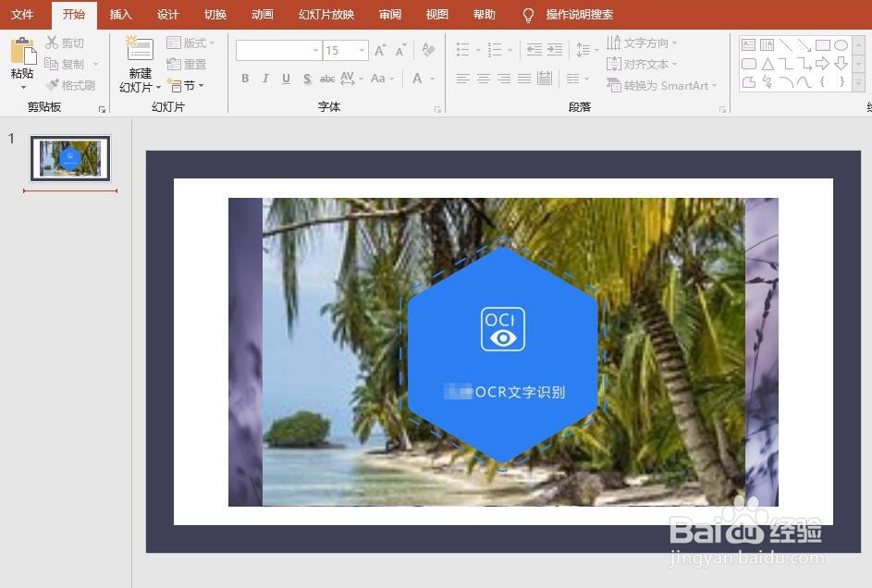The image size is (872, 588).
Task: Align text right
Action: click(x=504, y=79)
